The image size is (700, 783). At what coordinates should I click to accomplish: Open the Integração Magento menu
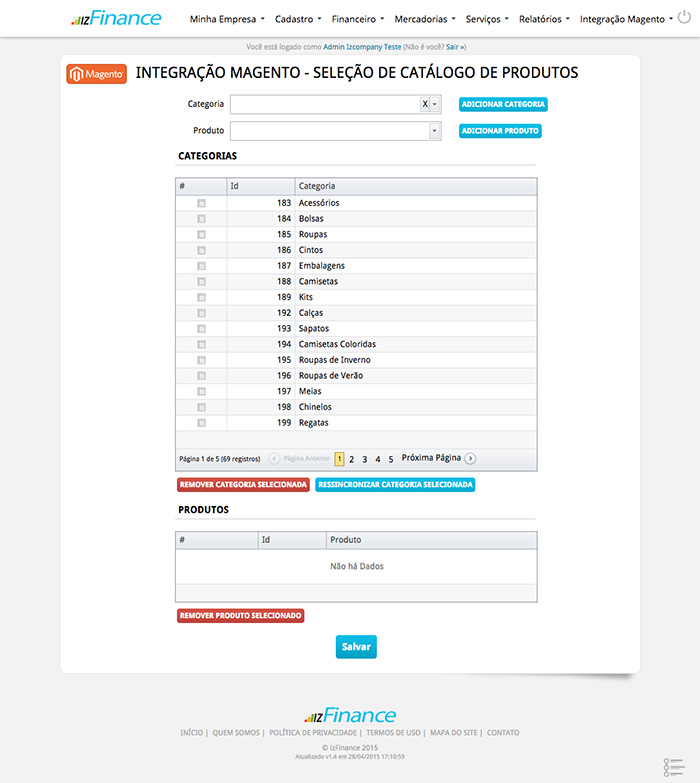[x=626, y=19]
